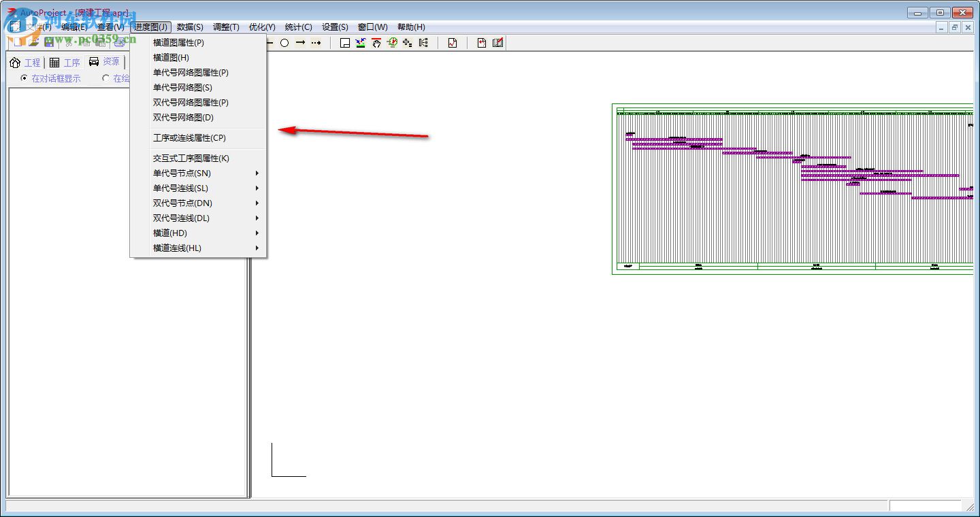Image resolution: width=980 pixels, height=517 pixels.
Task: Restore down the inner document window
Action: [x=955, y=27]
